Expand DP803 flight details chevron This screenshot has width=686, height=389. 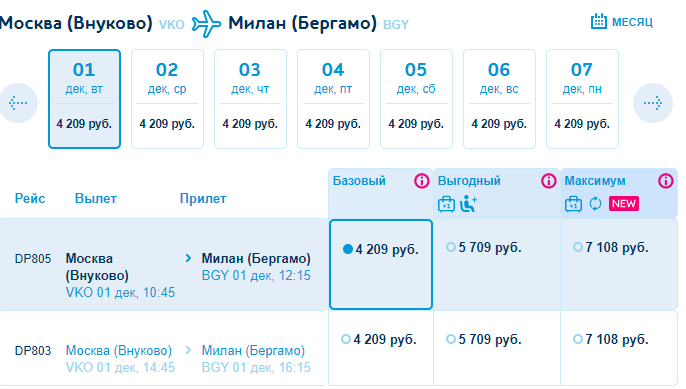[x=188, y=350]
